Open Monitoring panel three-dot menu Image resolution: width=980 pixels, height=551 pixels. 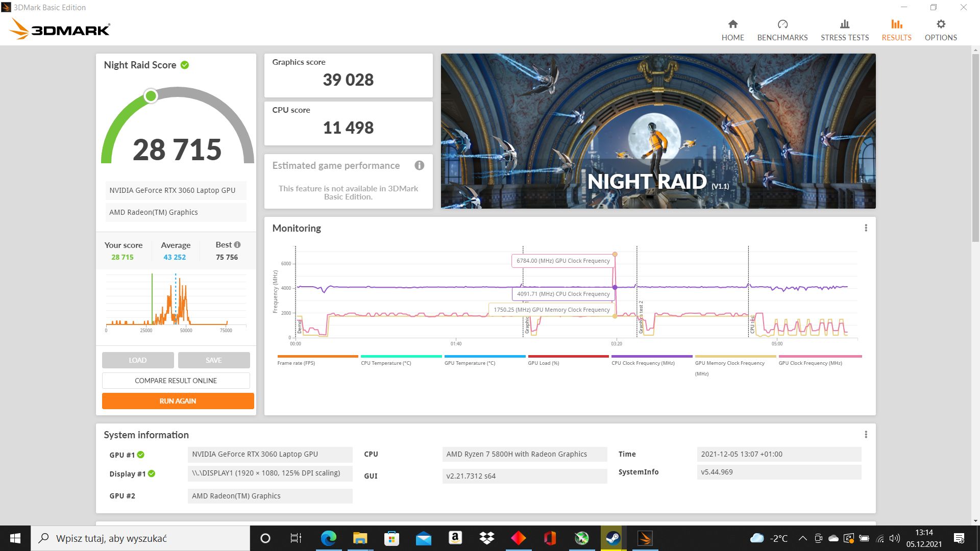pyautogui.click(x=866, y=228)
